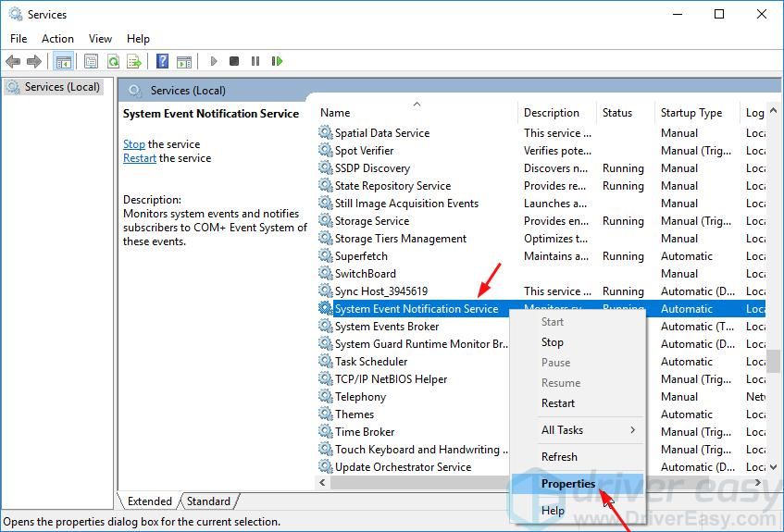784x532 pixels.
Task: Expand the All Tasks submenu arrow
Action: [633, 430]
